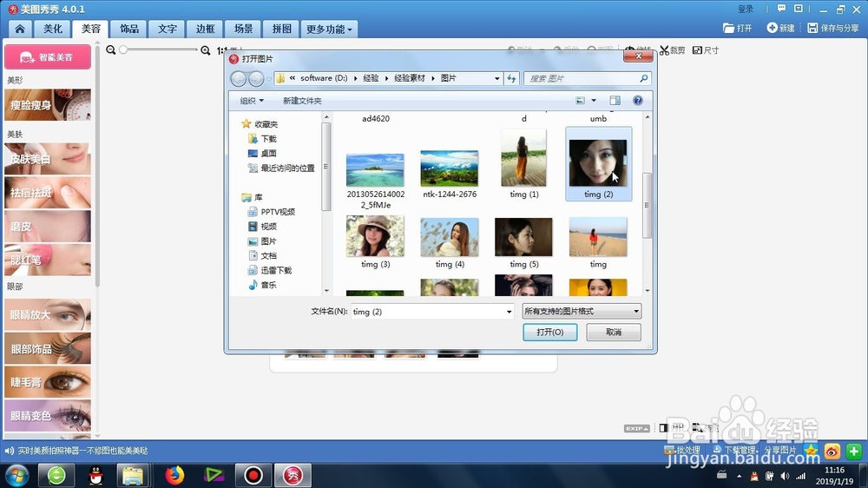This screenshot has height=488, width=868.
Task: Go to the Meitu home tab icon
Action: tap(20, 29)
